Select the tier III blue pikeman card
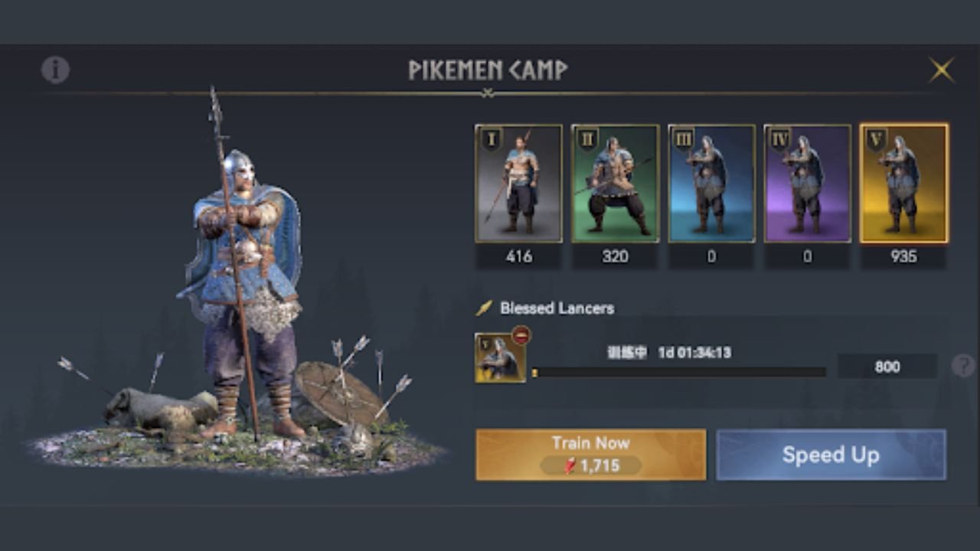The image size is (980, 551). (711, 184)
